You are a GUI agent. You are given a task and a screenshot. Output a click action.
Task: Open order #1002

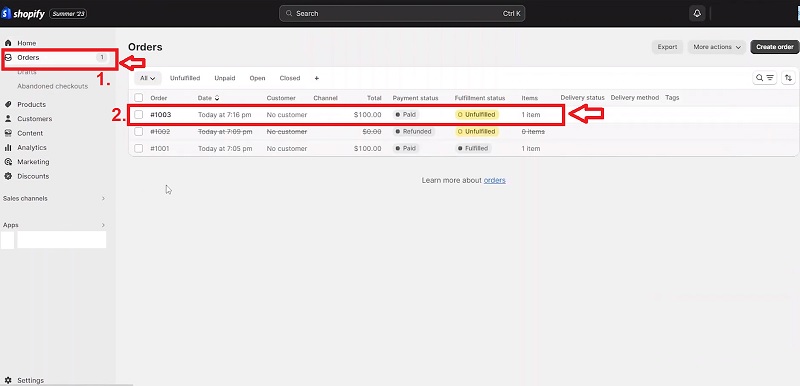pos(160,132)
